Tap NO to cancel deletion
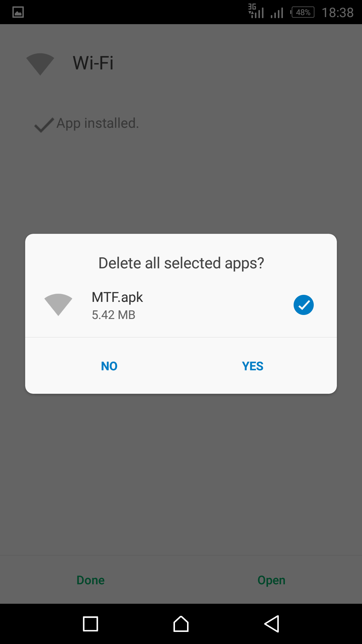The height and width of the screenshot is (644, 362). pos(109,366)
